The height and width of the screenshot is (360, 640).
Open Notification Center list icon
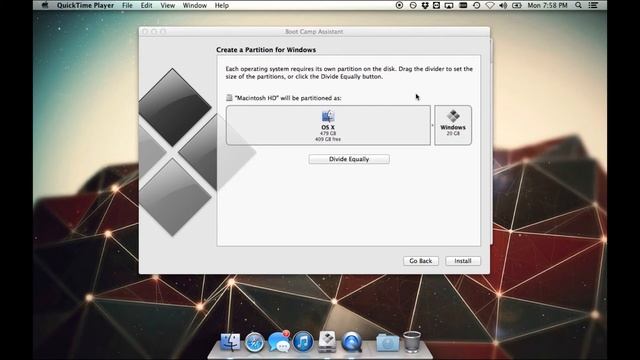[x=593, y=5]
